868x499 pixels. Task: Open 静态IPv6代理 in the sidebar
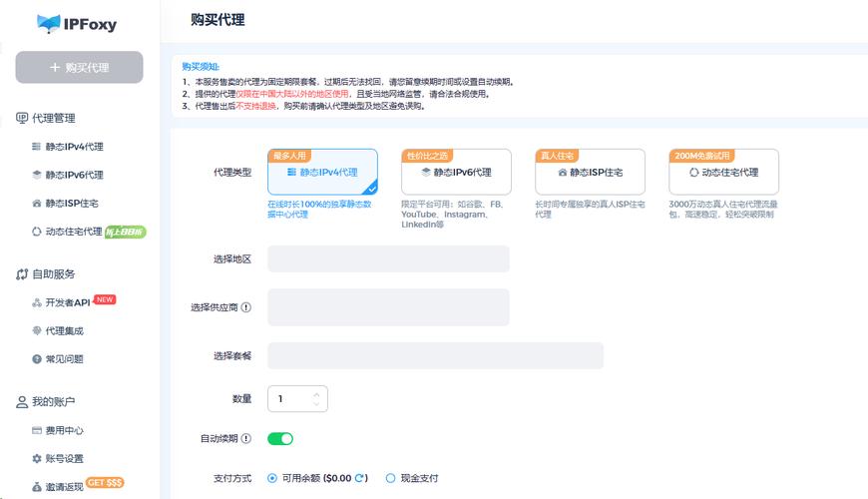click(74, 175)
